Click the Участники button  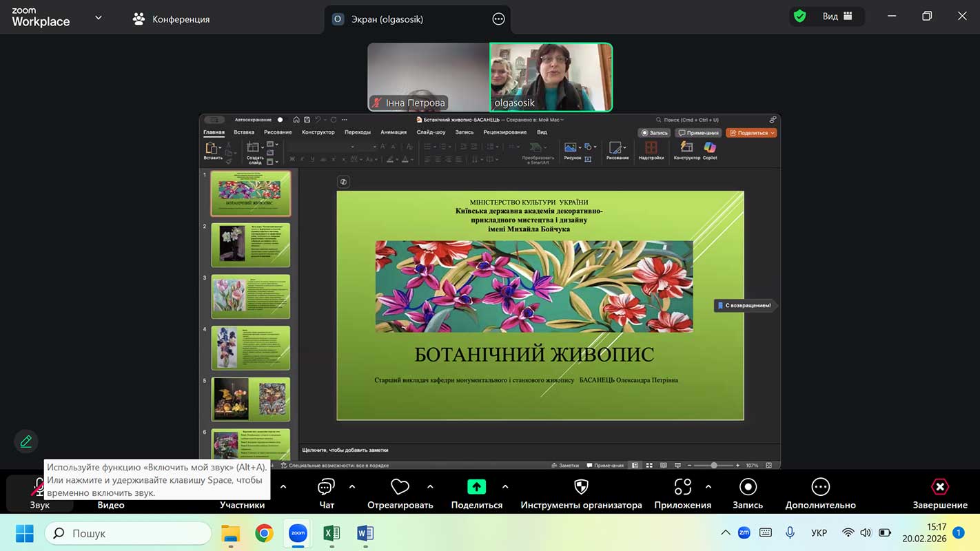pos(242,504)
